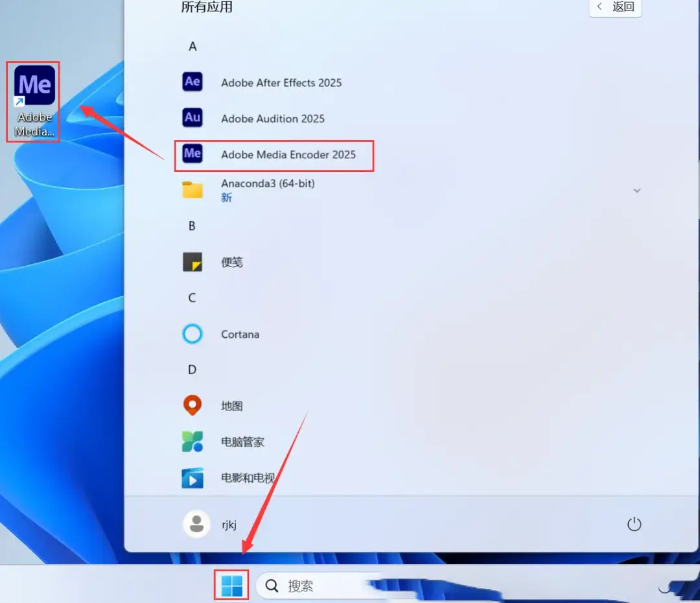Click the letter A section header

[x=192, y=47]
